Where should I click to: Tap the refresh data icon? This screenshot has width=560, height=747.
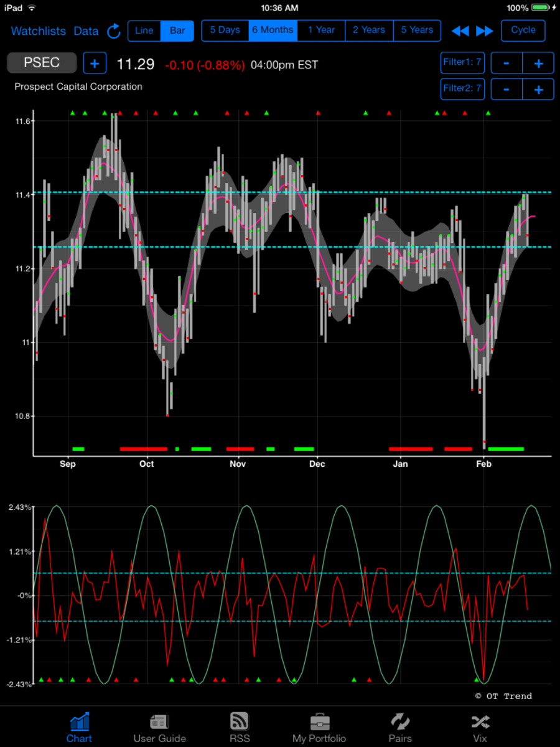[114, 31]
